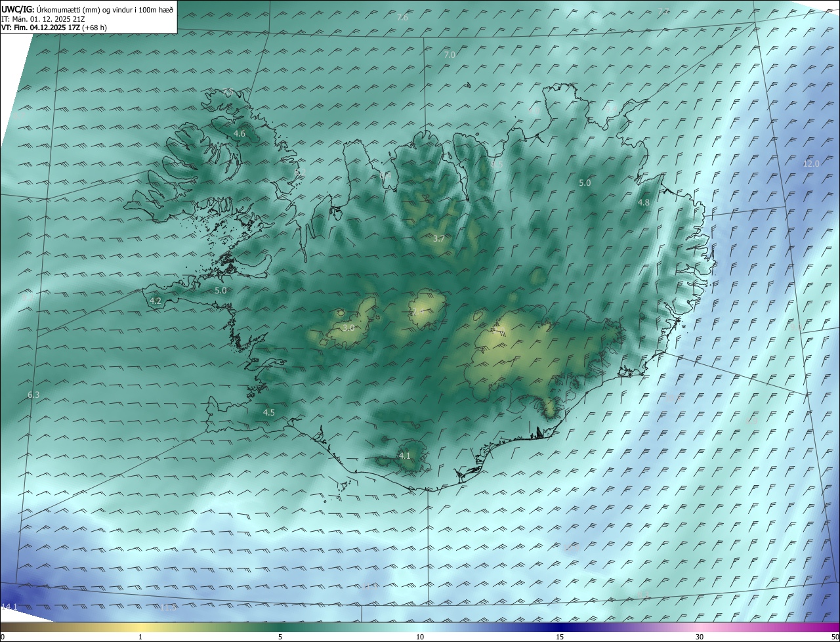
Task: Click the 4.8 value label
Action: [x=644, y=203]
